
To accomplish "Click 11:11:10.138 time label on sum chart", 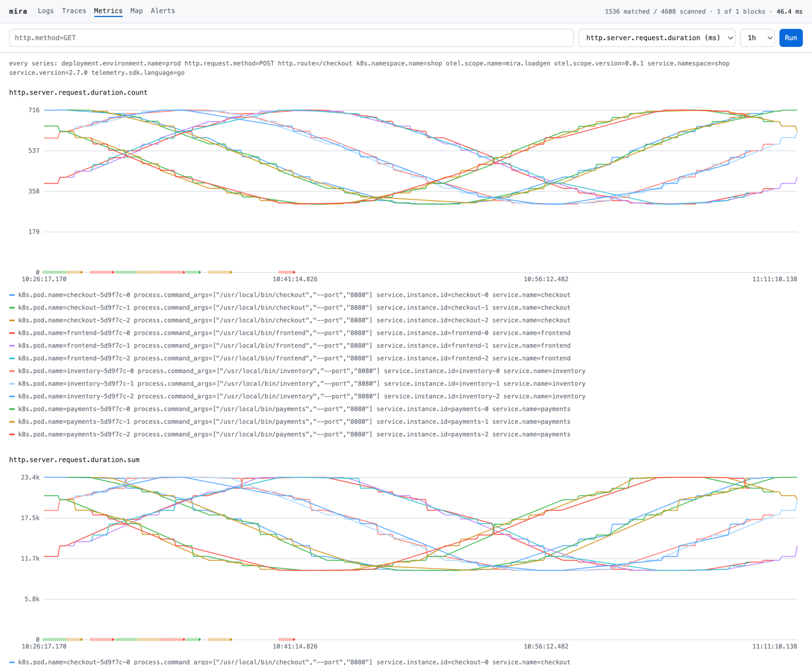I will pos(775,646).
